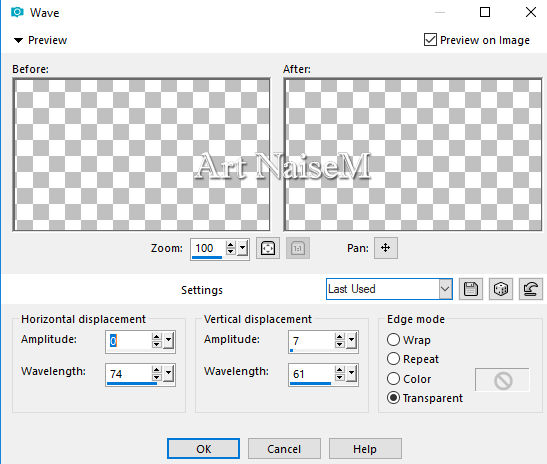The image size is (547, 464).
Task: Open the Zoom value slider dropdown arrow
Action: pyautogui.click(x=242, y=248)
